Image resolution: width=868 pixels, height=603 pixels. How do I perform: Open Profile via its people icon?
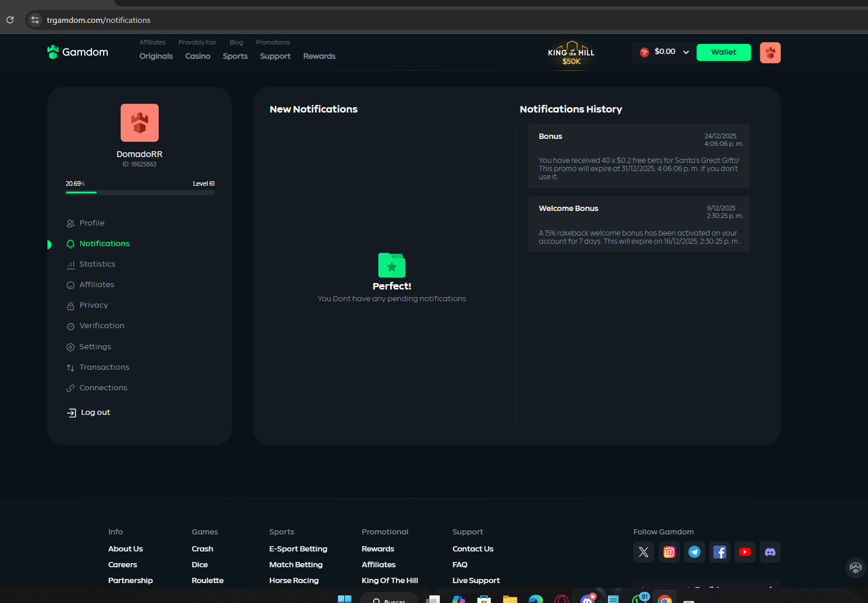click(70, 223)
